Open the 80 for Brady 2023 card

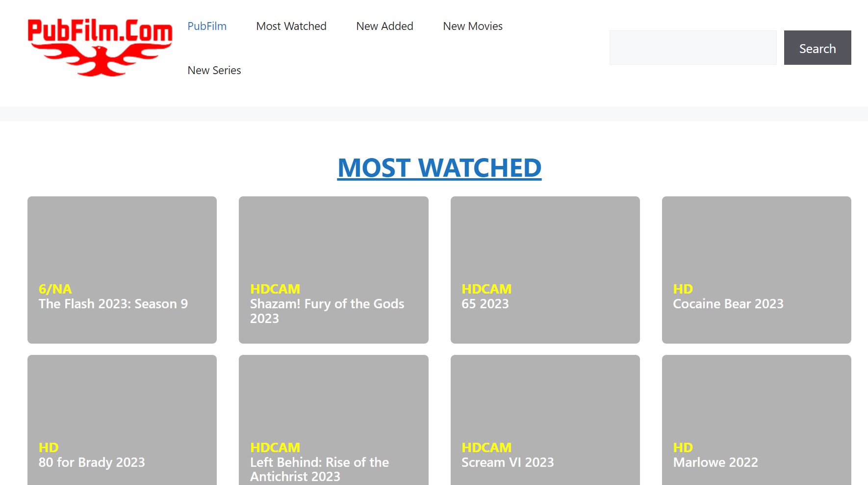pos(122,420)
